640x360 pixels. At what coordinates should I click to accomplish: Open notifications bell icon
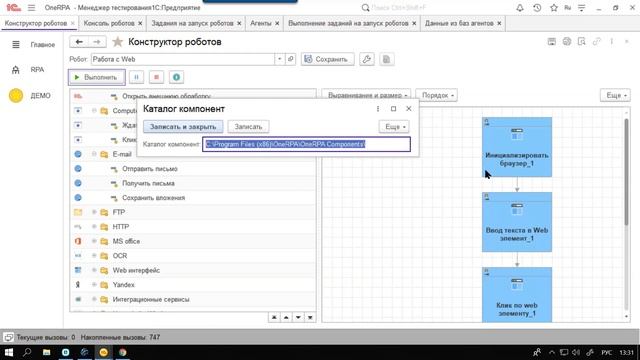[520, 8]
